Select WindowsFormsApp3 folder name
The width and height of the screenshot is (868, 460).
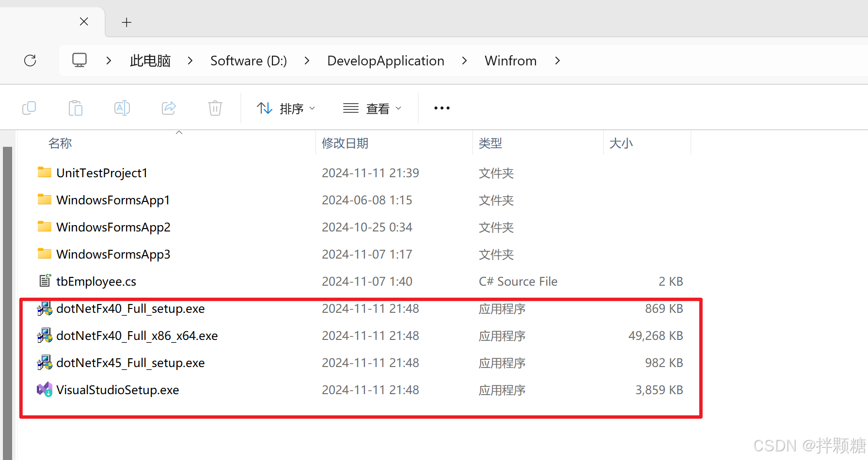[x=113, y=254]
